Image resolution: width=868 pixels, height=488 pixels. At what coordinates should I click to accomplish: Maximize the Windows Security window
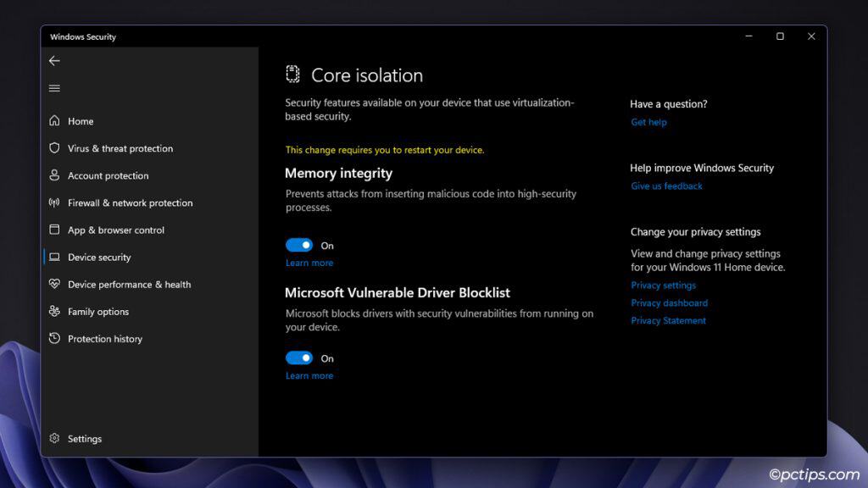click(780, 36)
